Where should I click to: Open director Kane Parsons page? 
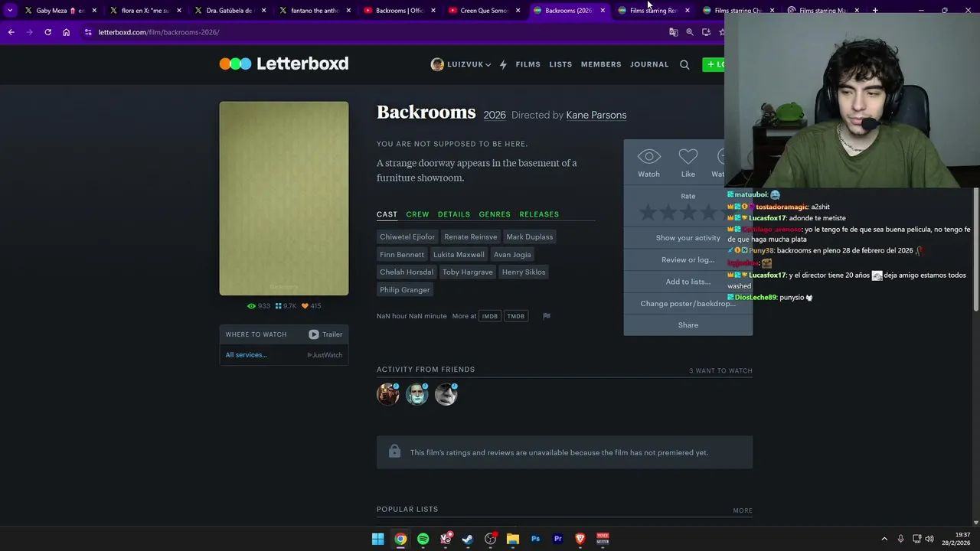coord(596,115)
